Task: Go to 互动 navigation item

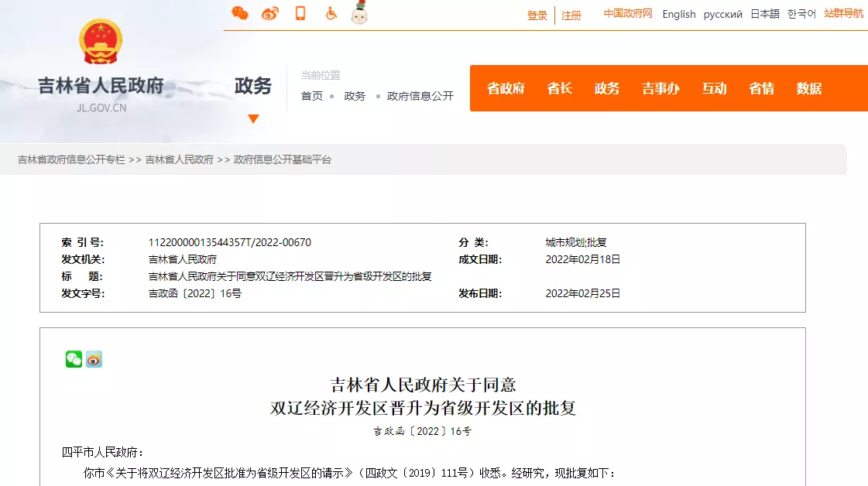Action: pos(714,88)
